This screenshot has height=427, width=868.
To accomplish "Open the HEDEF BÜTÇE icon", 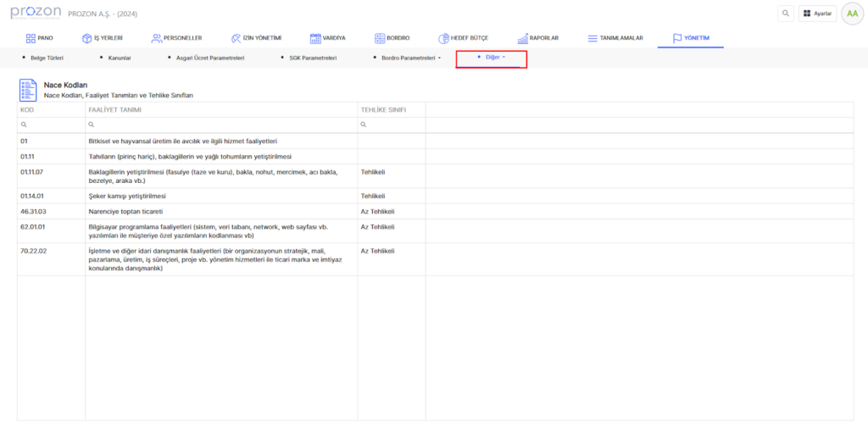I will point(443,38).
